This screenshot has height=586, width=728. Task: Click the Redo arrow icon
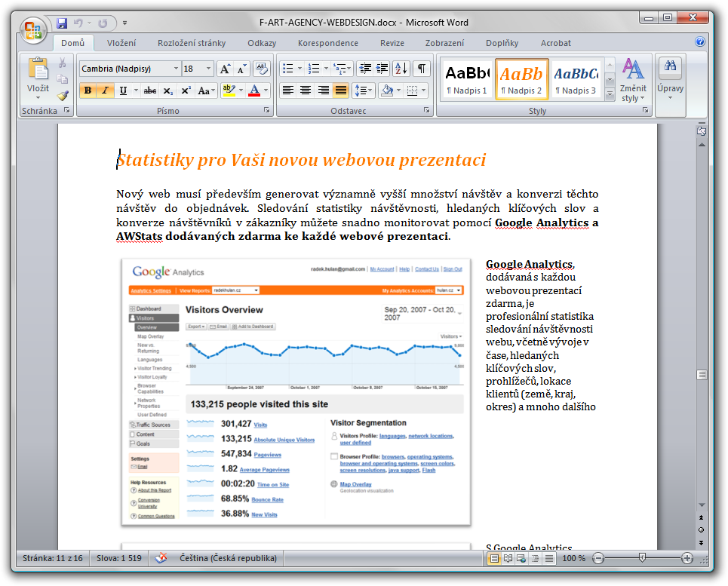point(103,23)
